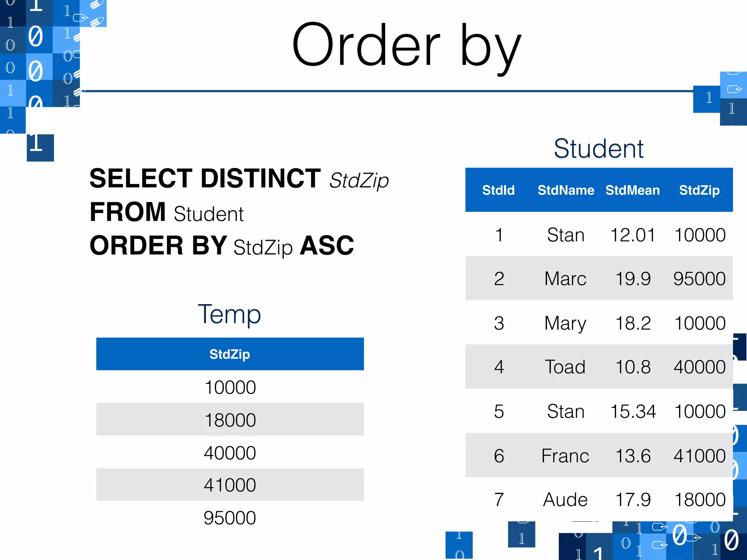Click the value 15.34 in StdMean column
This screenshot has width=747, height=560.
pos(633,411)
